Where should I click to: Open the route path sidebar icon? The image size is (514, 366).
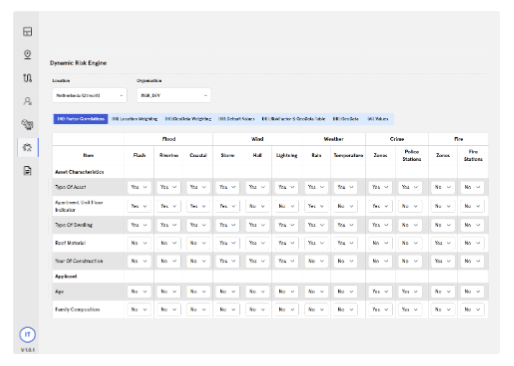tap(27, 78)
